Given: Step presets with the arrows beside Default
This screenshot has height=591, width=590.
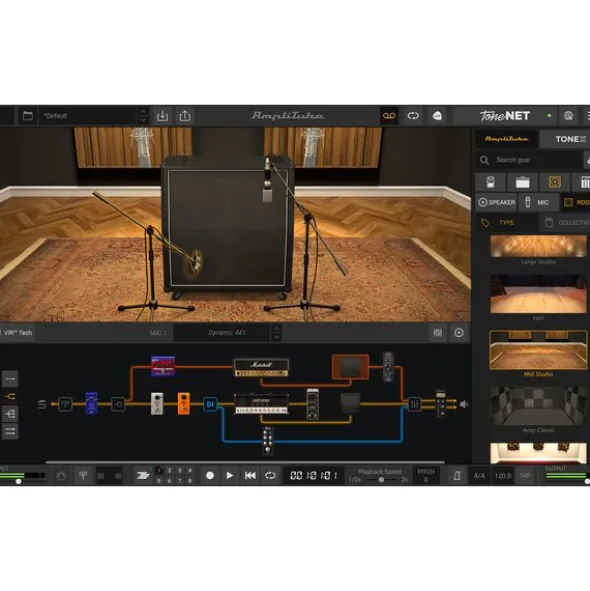Looking at the screenshot, I should pyautogui.click(x=143, y=116).
